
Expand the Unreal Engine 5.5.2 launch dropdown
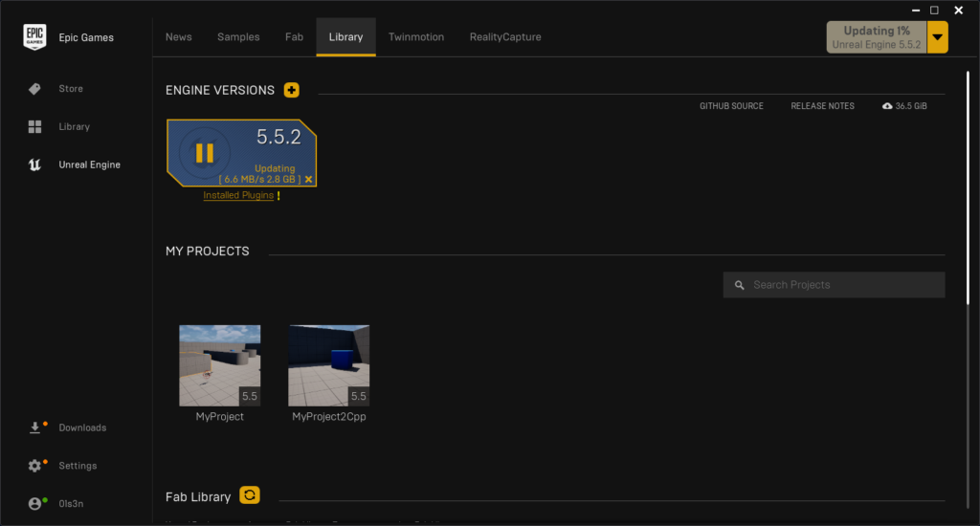tap(938, 37)
